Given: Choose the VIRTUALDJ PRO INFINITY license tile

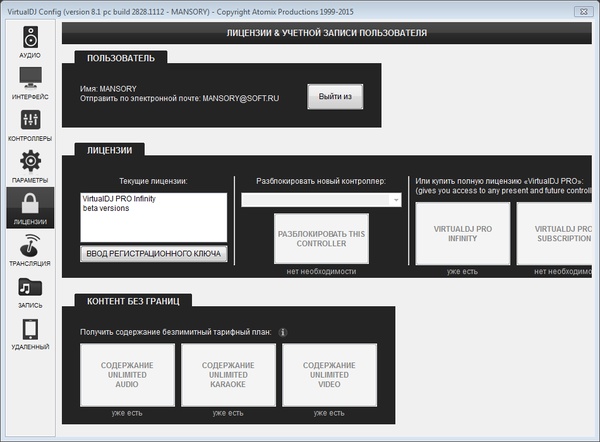Looking at the screenshot, I should (463, 234).
